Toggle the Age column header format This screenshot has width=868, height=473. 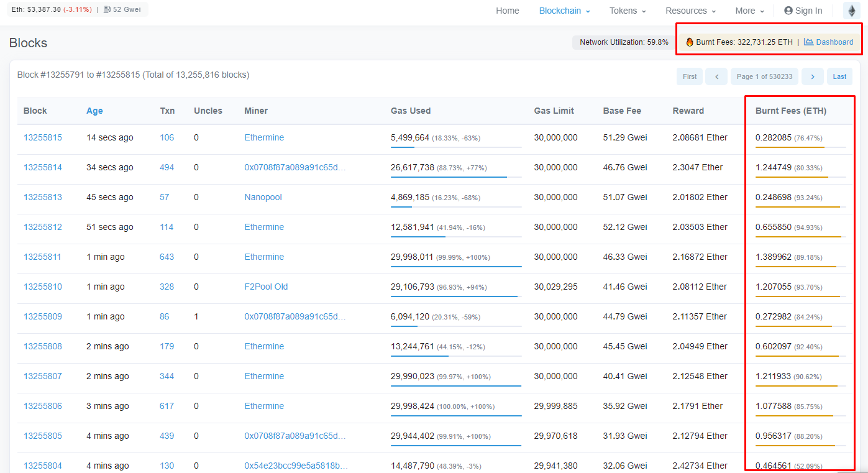[94, 111]
